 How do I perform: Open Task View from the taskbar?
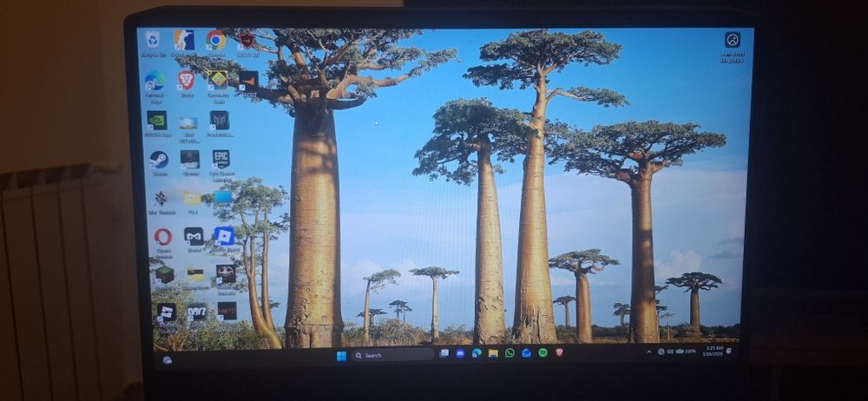[444, 353]
